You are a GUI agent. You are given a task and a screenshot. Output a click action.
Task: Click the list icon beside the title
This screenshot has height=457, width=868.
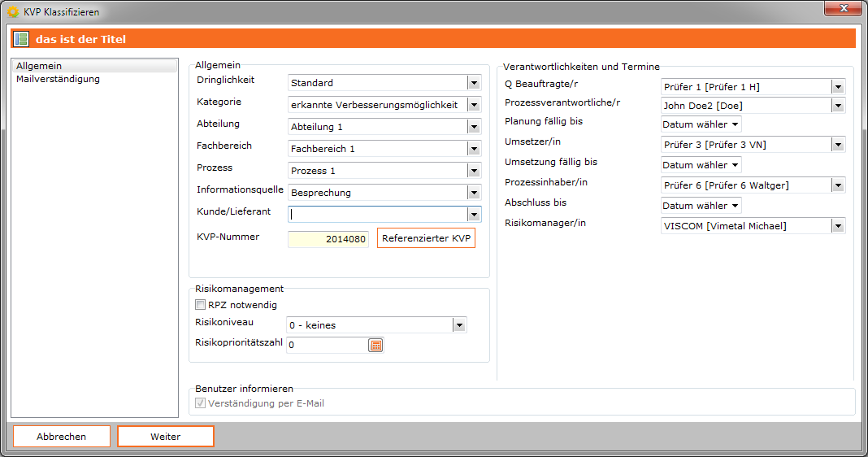tap(22, 39)
